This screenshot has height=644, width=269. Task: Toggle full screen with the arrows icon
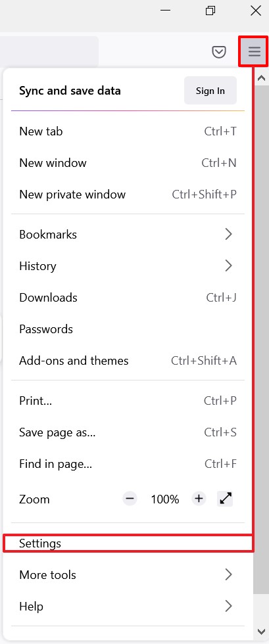[226, 499]
